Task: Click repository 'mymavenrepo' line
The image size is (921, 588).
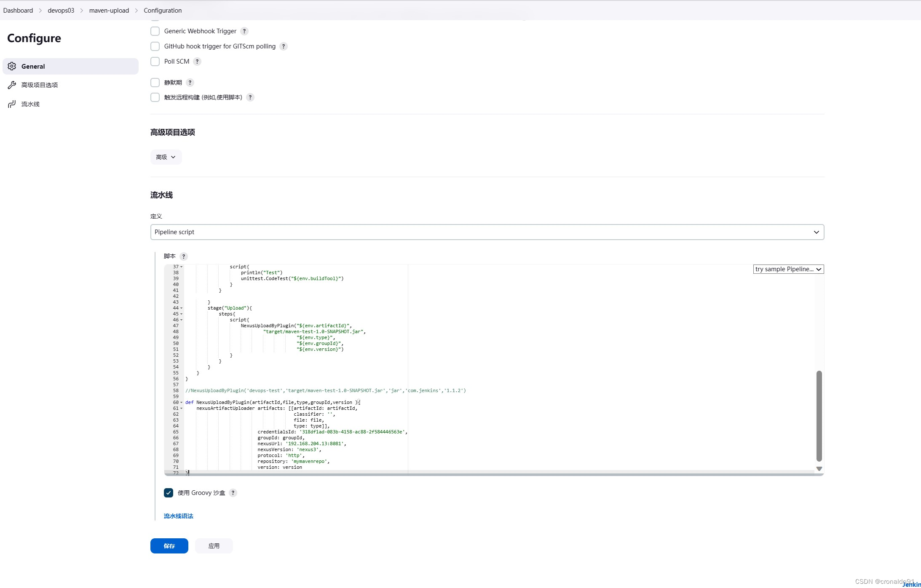Action: point(293,461)
